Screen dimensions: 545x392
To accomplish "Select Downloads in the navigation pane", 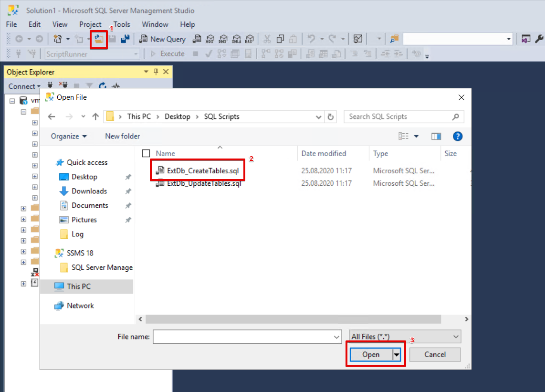I will coord(89,191).
